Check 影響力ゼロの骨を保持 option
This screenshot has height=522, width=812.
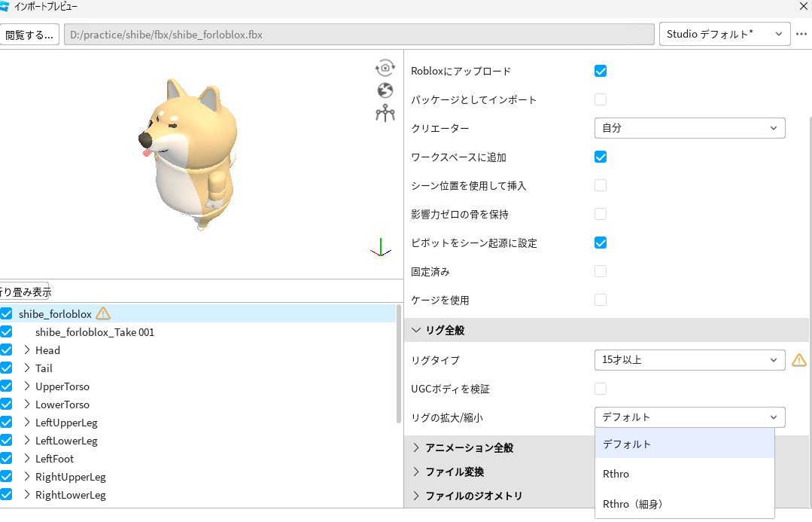coord(601,214)
